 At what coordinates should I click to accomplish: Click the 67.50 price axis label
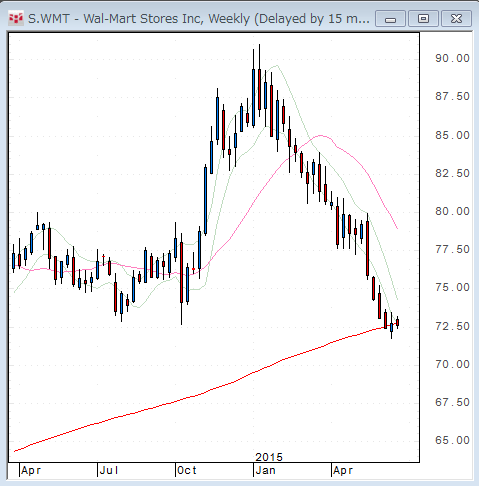(x=452, y=402)
